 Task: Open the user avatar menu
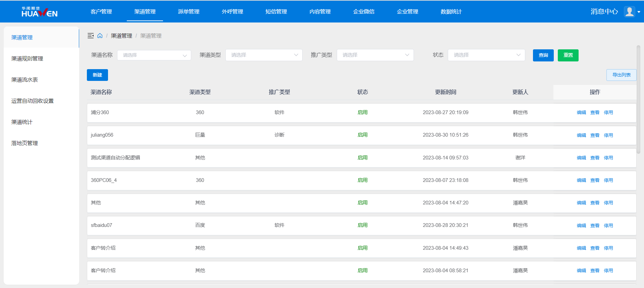pyautogui.click(x=630, y=12)
